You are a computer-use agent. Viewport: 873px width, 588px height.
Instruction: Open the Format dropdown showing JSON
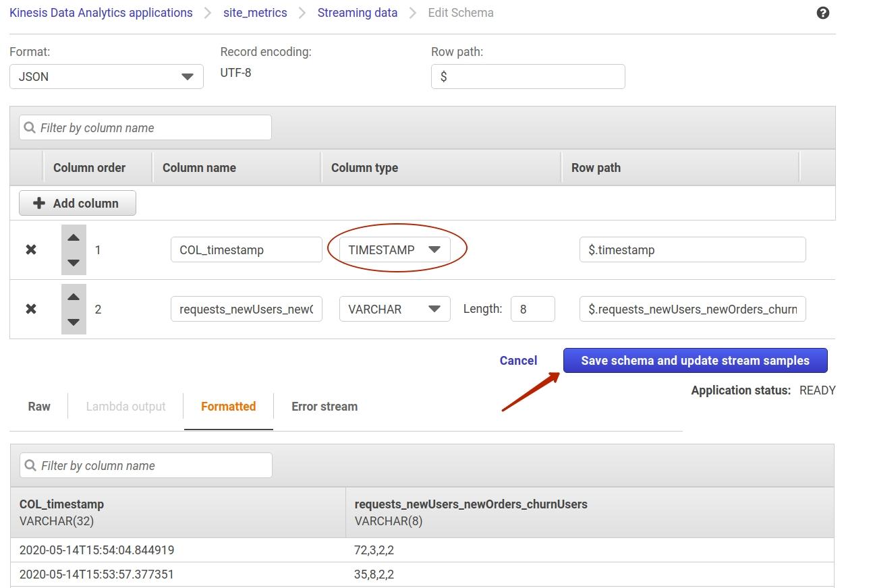106,76
